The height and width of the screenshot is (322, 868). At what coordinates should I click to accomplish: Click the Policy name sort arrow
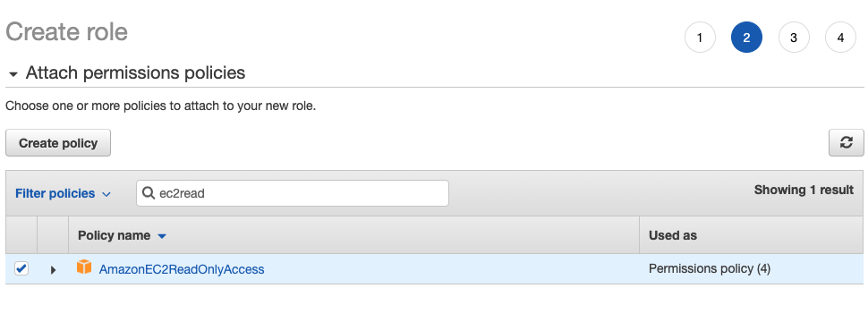(162, 236)
